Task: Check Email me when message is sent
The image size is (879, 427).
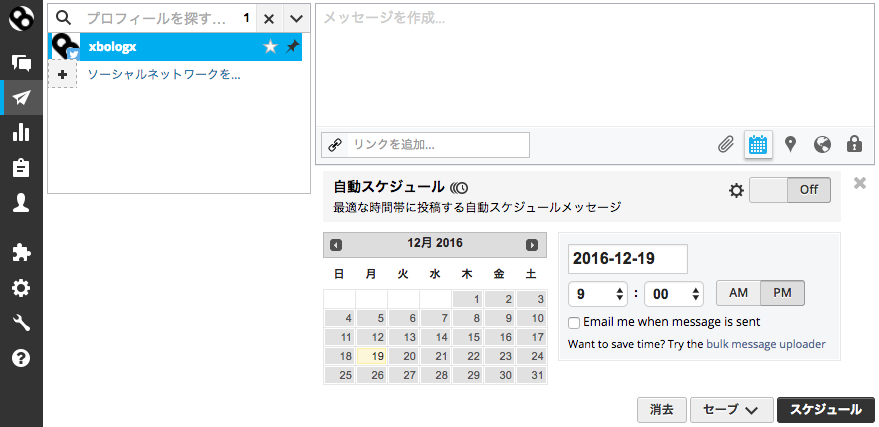Action: 574,323
